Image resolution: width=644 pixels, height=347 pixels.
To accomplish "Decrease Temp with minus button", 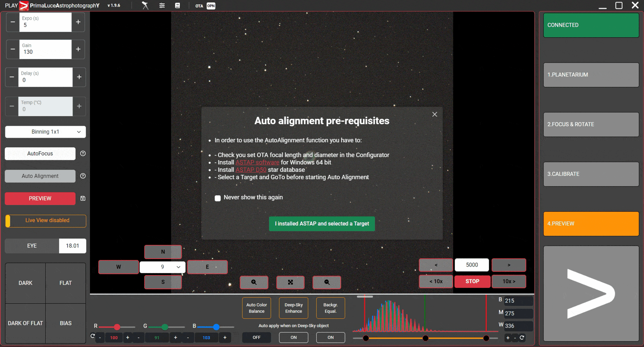I will [12, 106].
